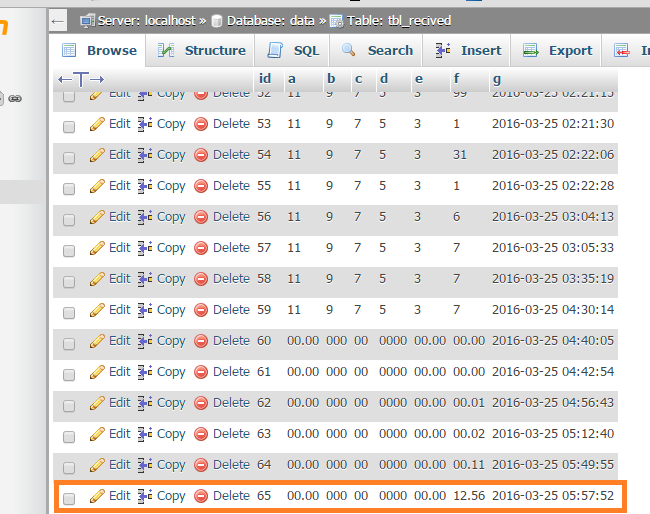Click the Copy icon for row 58
The image size is (650, 514).
click(x=145, y=279)
